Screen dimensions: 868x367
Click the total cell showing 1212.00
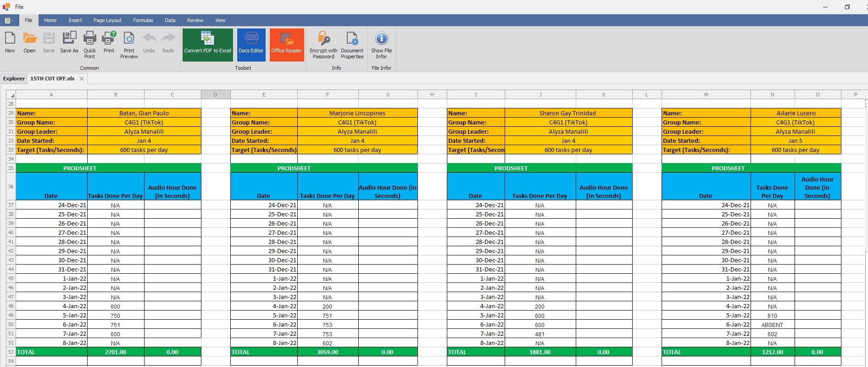773,352
